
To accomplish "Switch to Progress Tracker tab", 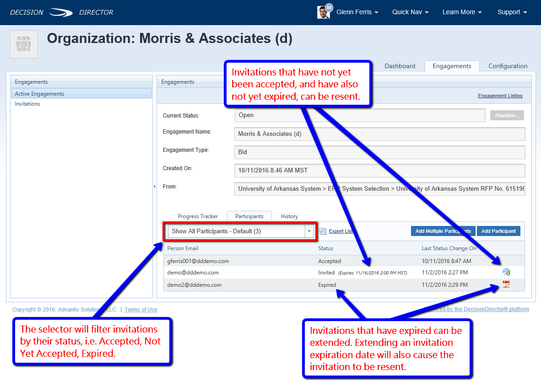I will click(x=198, y=216).
